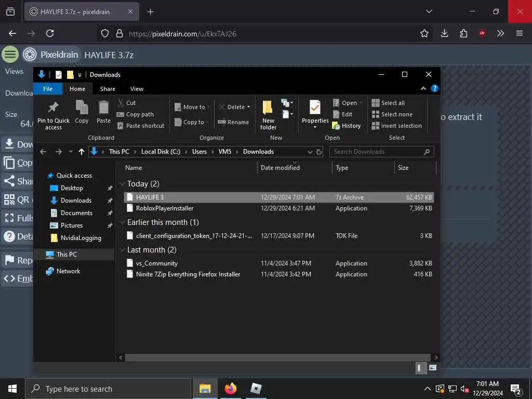The width and height of the screenshot is (532, 399).
Task: Collapse the ribbon with the chevron
Action: point(423,88)
